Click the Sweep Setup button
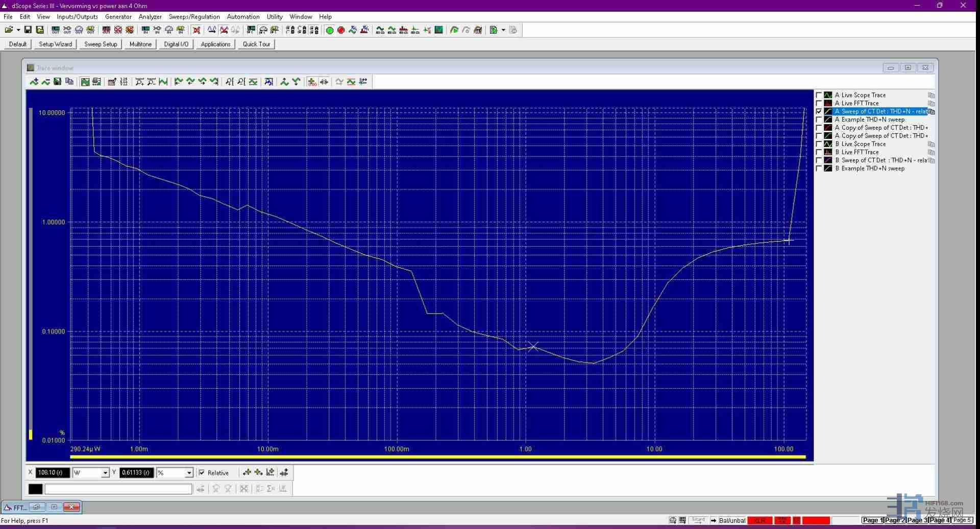 click(101, 44)
